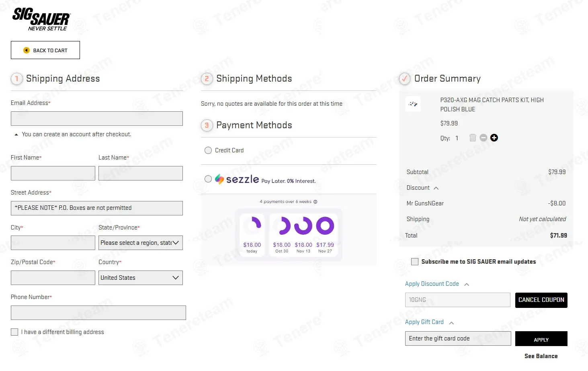Screen dimensions: 588x371
Task: Check the different billing address box
Action: (x=14, y=332)
